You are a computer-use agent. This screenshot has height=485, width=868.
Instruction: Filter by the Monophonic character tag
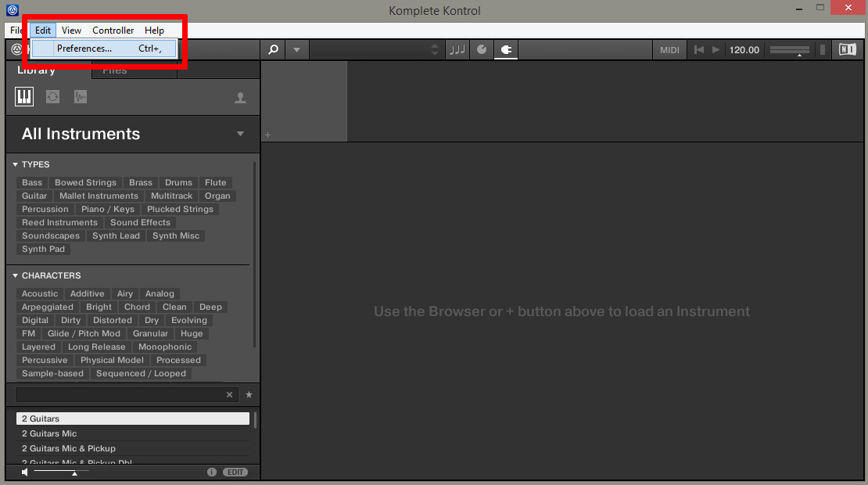(165, 347)
